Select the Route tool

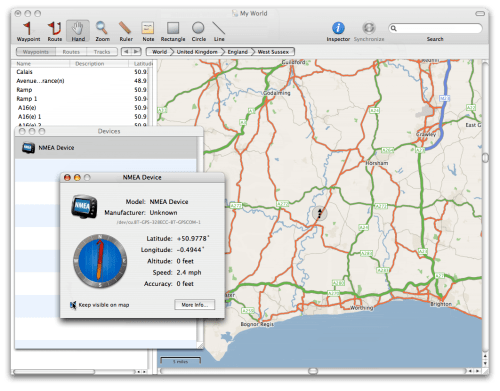point(54,31)
